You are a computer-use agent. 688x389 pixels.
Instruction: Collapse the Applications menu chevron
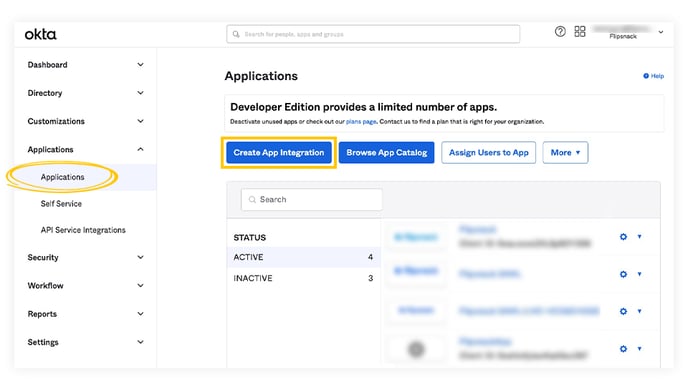pos(140,150)
